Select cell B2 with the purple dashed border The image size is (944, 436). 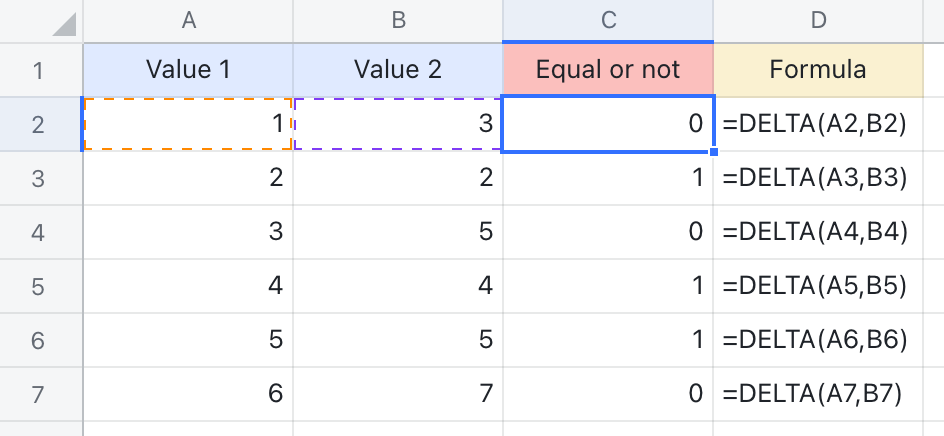pos(398,124)
